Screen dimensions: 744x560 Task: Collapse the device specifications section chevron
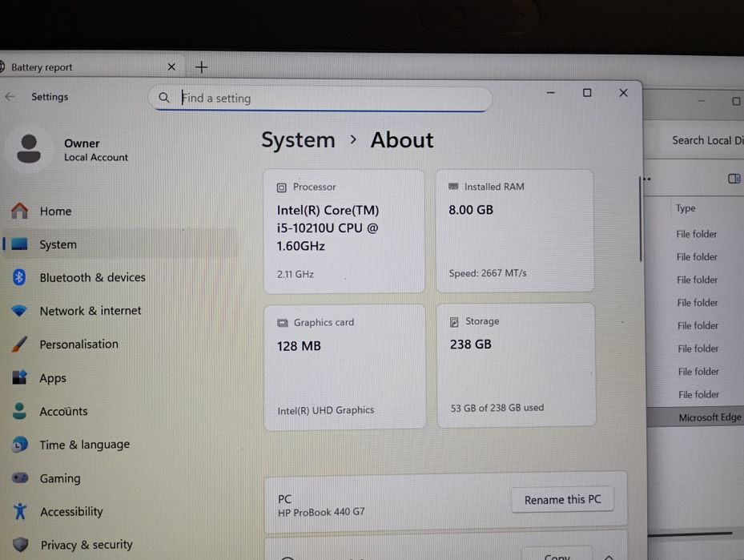click(x=609, y=557)
